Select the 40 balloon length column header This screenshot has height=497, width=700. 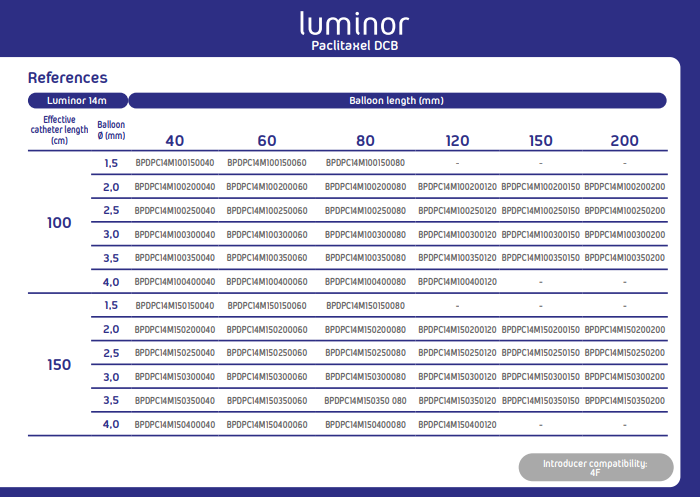175,141
